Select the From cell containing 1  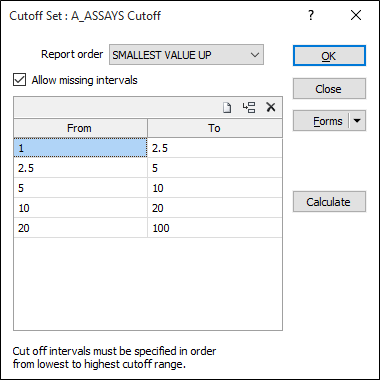(80, 148)
